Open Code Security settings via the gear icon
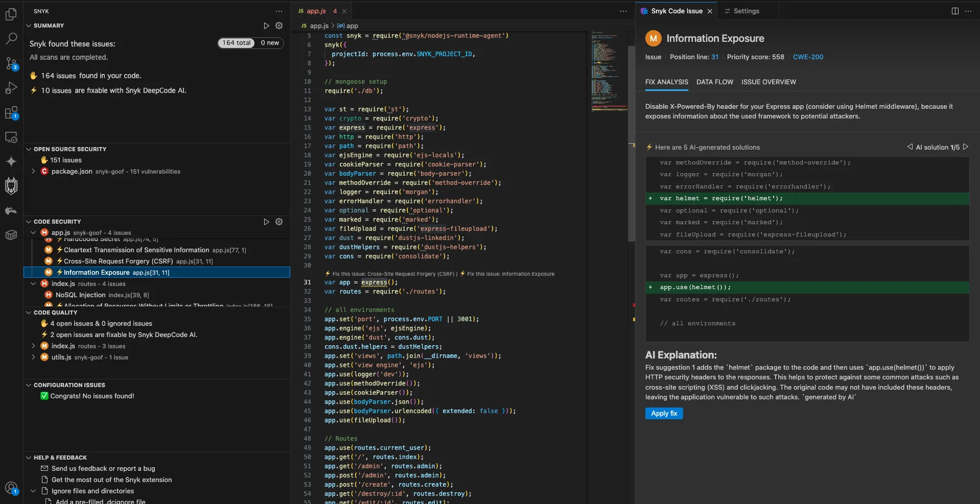980x504 pixels. 279,222
